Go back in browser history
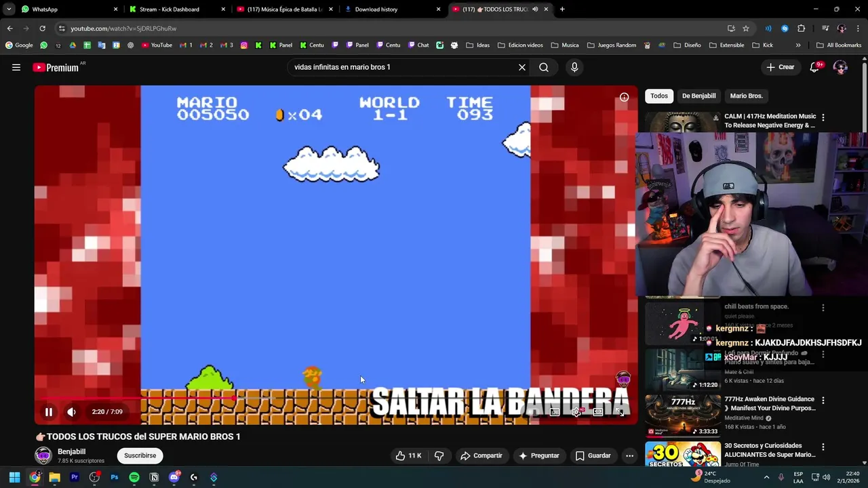The height and width of the screenshot is (488, 868). [9, 28]
